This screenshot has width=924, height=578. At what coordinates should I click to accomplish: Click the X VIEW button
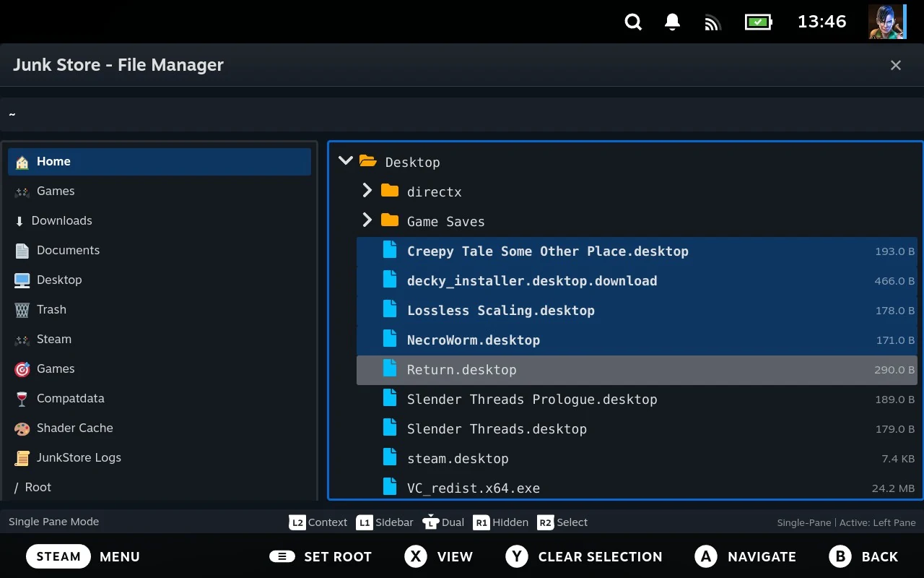pos(438,556)
